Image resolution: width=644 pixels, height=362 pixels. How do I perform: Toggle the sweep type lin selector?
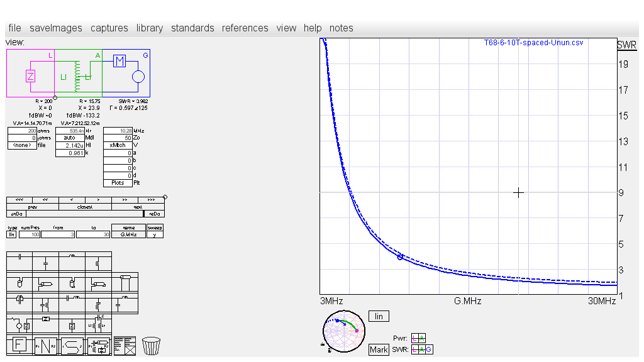coord(11,234)
